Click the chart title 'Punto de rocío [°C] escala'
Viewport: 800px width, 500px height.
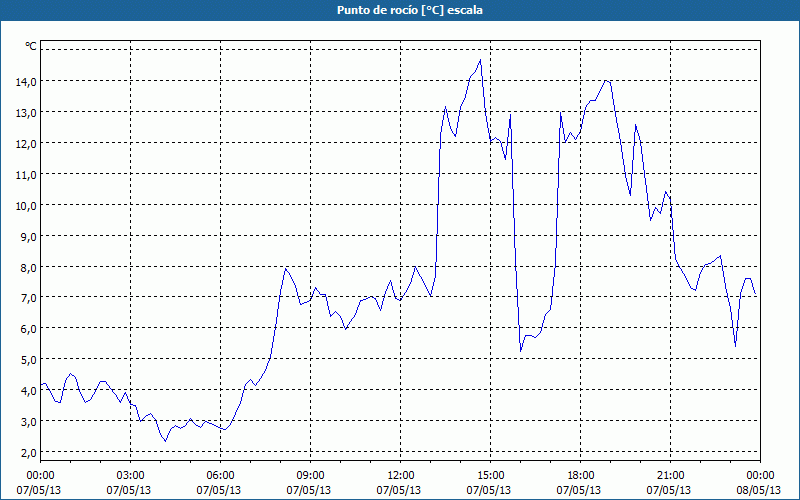pyautogui.click(x=410, y=10)
